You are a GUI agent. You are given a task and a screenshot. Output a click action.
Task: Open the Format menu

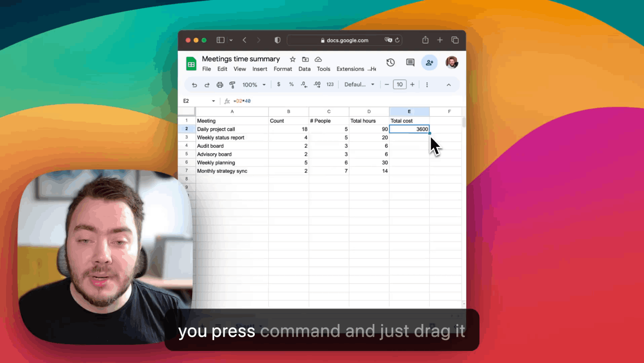pos(283,69)
